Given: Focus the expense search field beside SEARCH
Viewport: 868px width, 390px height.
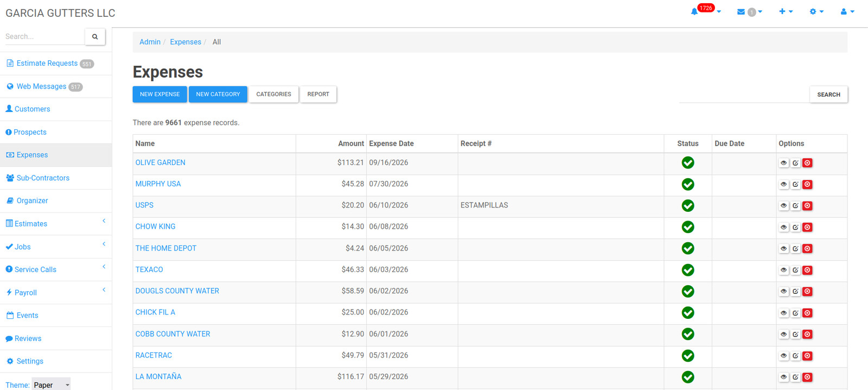Looking at the screenshot, I should [x=744, y=95].
